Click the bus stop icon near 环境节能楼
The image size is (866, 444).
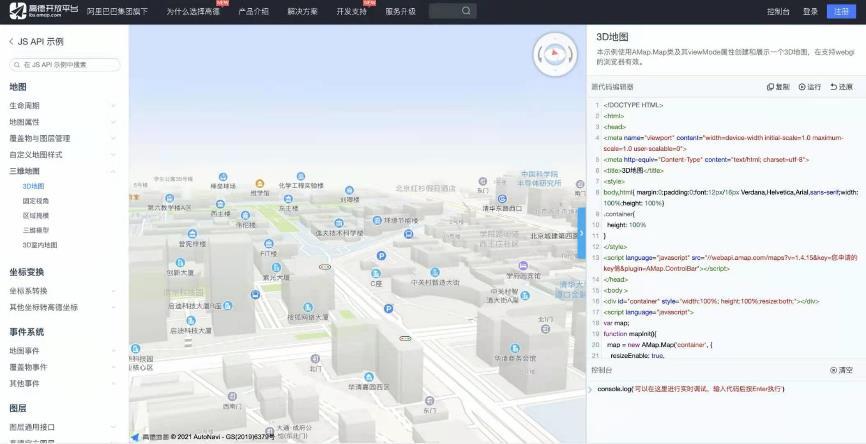tap(408, 234)
